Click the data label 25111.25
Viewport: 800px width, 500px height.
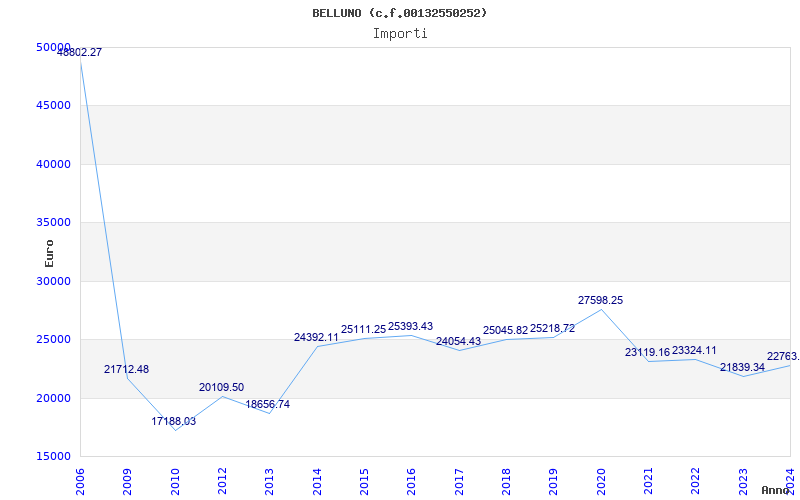[363, 329]
